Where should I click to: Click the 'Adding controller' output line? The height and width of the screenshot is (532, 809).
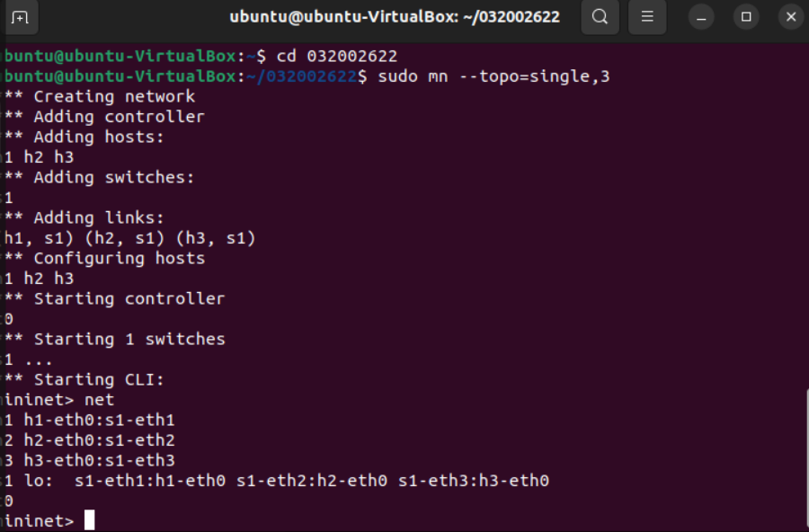[x=119, y=117]
